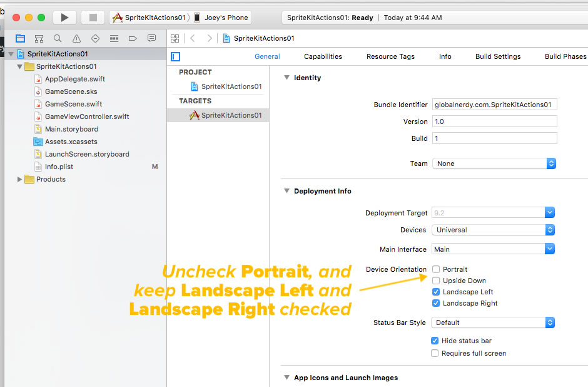Switch to the General tab

267,56
